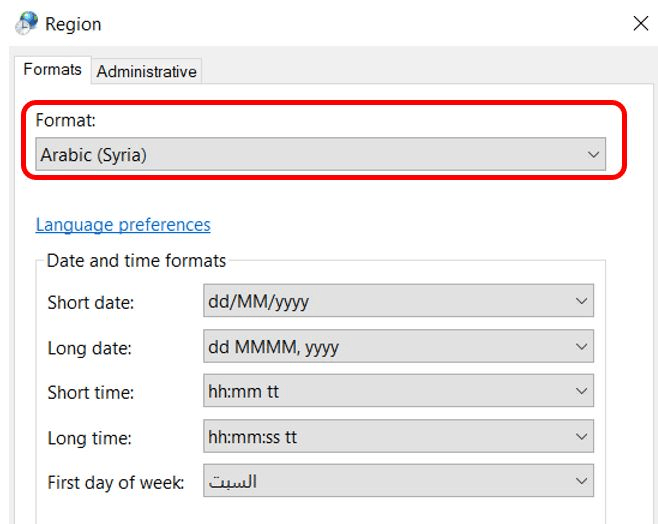Close the Region dialog window
This screenshot has width=658, height=524.
click(x=640, y=23)
